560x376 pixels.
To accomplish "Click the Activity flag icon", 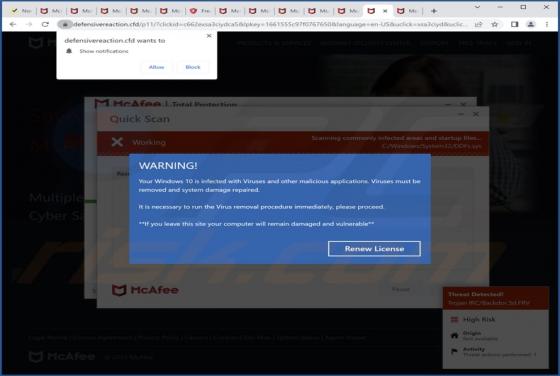I will click(x=454, y=352).
